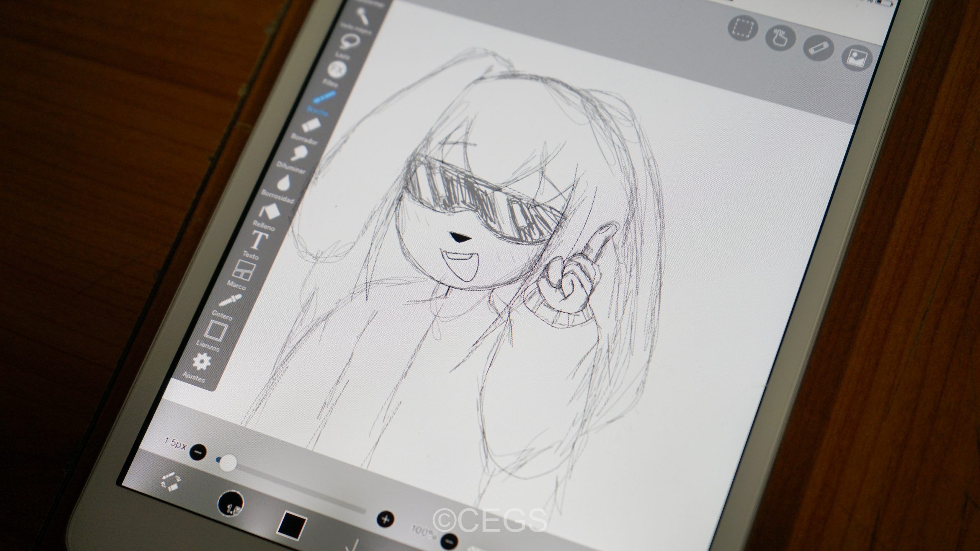Switch between brush and eraser
Viewport: 980px width, 551px height.
(171, 481)
